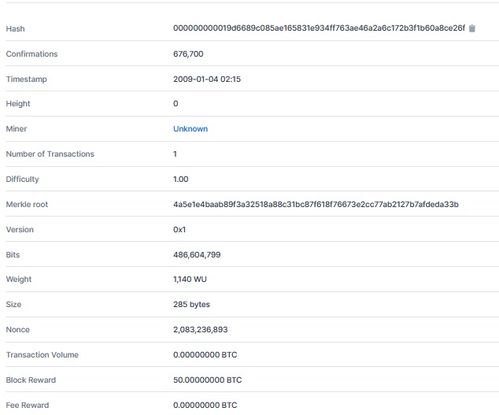Click the Block Reward 50.00000000 BTC value

point(207,380)
